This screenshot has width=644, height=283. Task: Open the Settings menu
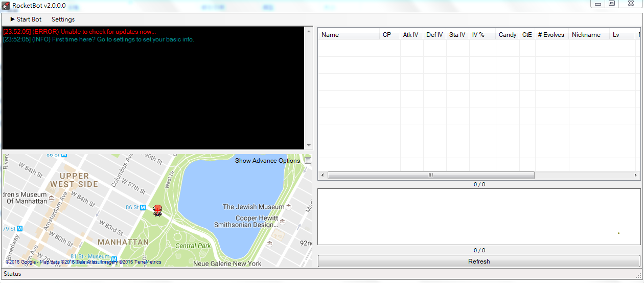point(63,19)
